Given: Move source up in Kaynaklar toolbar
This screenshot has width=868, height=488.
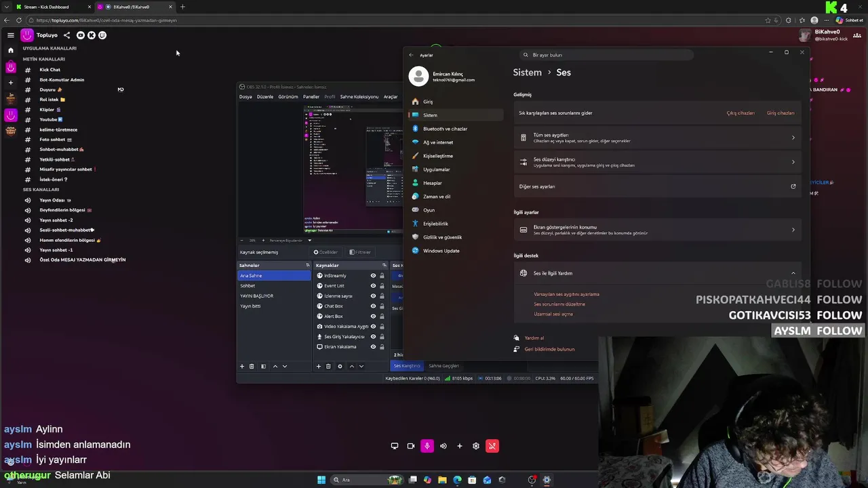Looking at the screenshot, I should click(x=351, y=366).
